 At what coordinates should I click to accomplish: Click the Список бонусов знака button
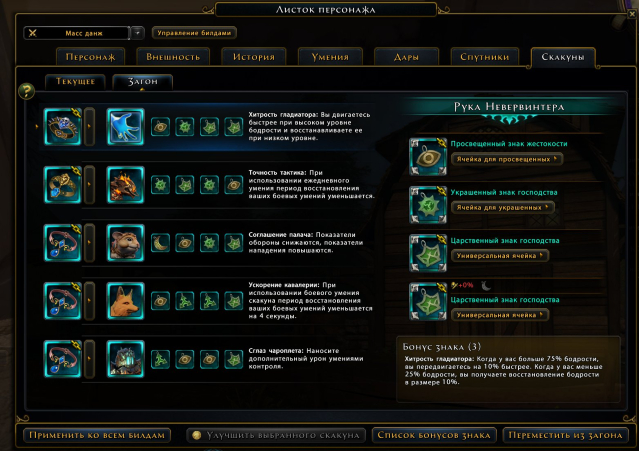point(434,435)
